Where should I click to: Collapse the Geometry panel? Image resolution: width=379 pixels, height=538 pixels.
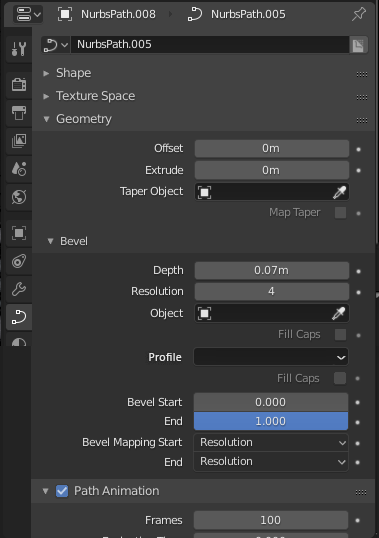click(46, 119)
